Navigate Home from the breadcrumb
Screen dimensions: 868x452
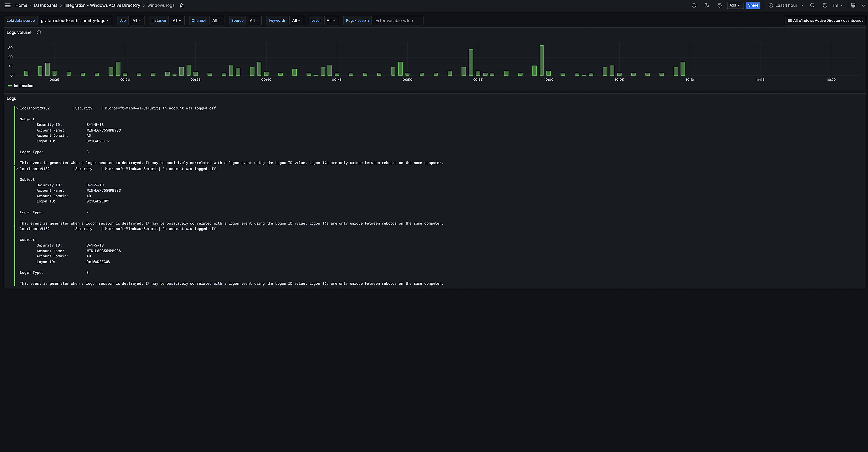[21, 5]
